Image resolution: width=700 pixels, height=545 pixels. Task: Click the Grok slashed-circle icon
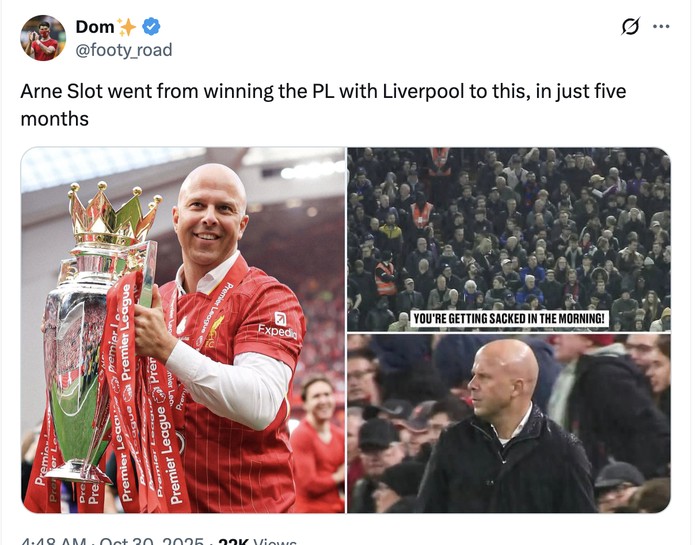coord(631,26)
